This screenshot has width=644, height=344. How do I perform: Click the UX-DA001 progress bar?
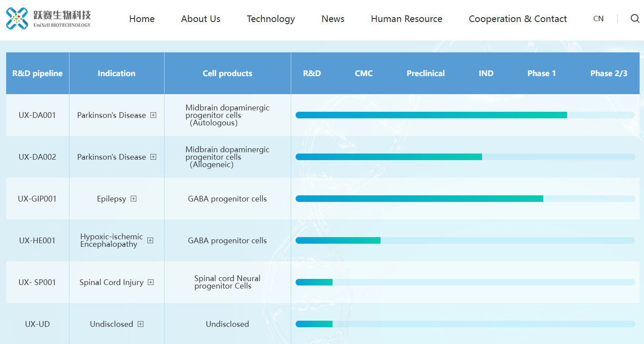pyautogui.click(x=465, y=115)
